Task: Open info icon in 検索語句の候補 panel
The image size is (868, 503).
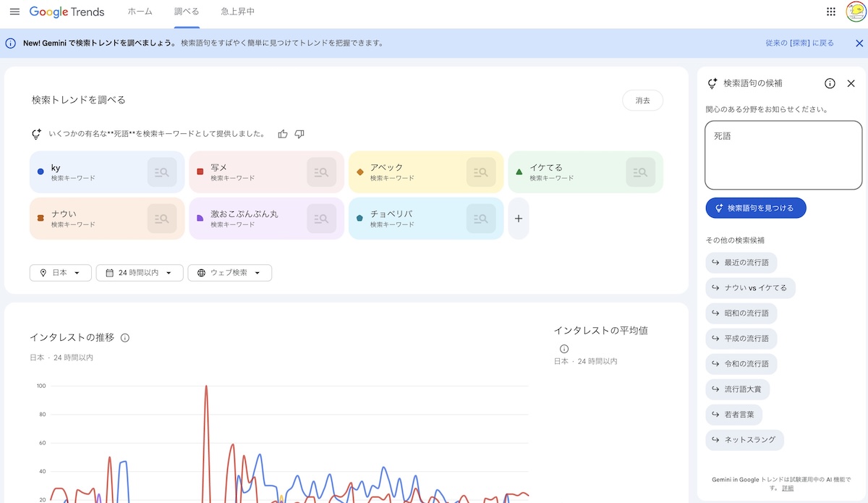Action: click(x=830, y=83)
